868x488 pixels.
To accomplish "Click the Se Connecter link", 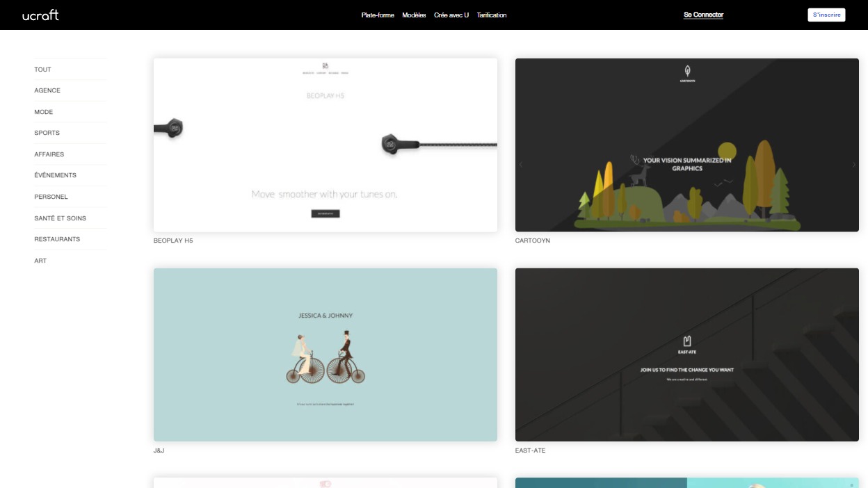I will 703,15.
